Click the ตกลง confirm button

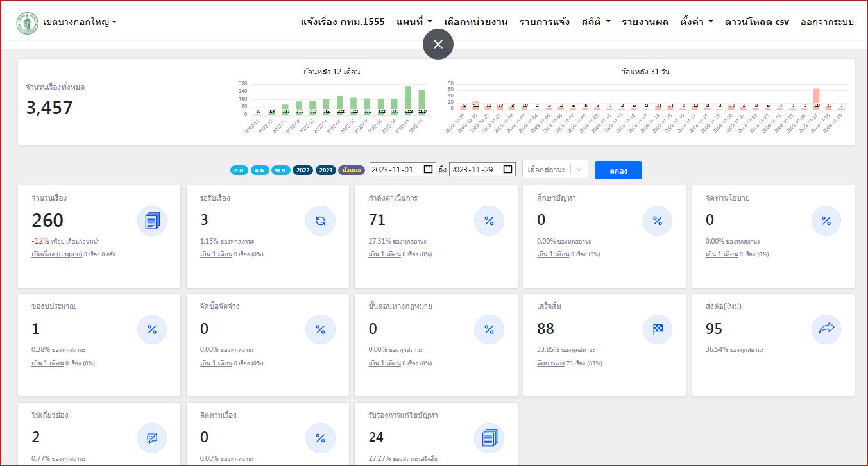point(618,170)
